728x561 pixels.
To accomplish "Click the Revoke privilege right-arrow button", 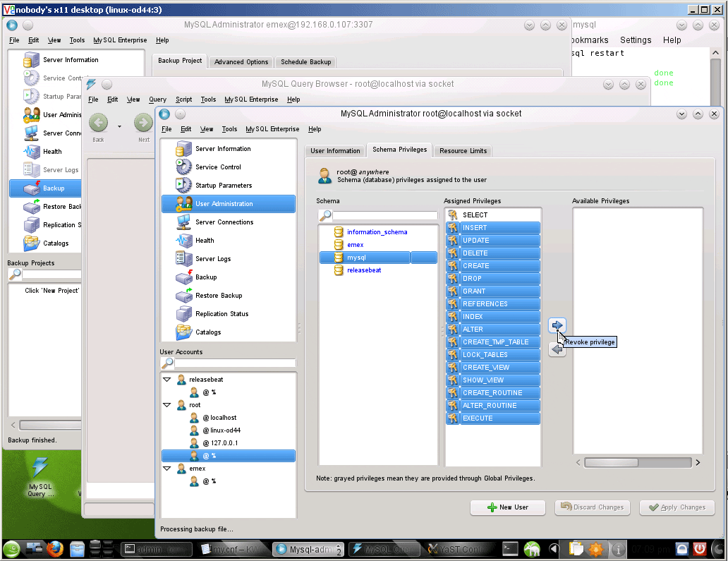I will pyautogui.click(x=557, y=325).
